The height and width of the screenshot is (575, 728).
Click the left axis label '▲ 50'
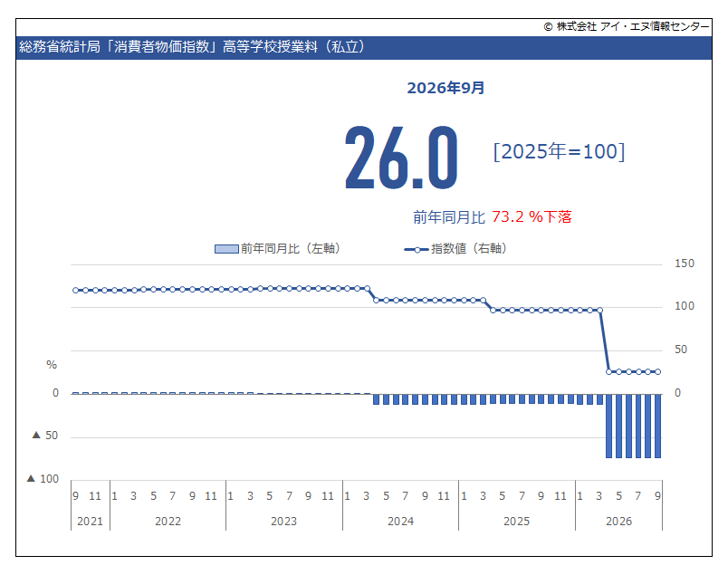pos(45,436)
